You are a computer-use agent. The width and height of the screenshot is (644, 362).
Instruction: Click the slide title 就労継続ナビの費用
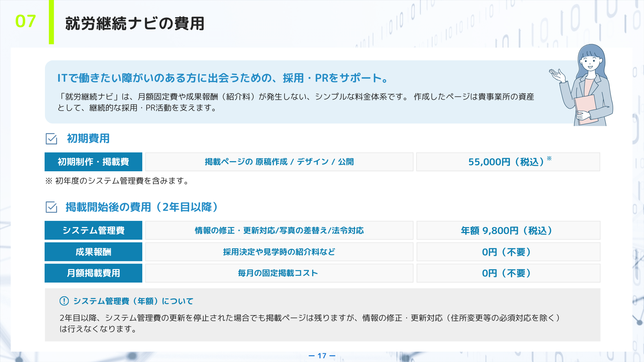click(135, 23)
